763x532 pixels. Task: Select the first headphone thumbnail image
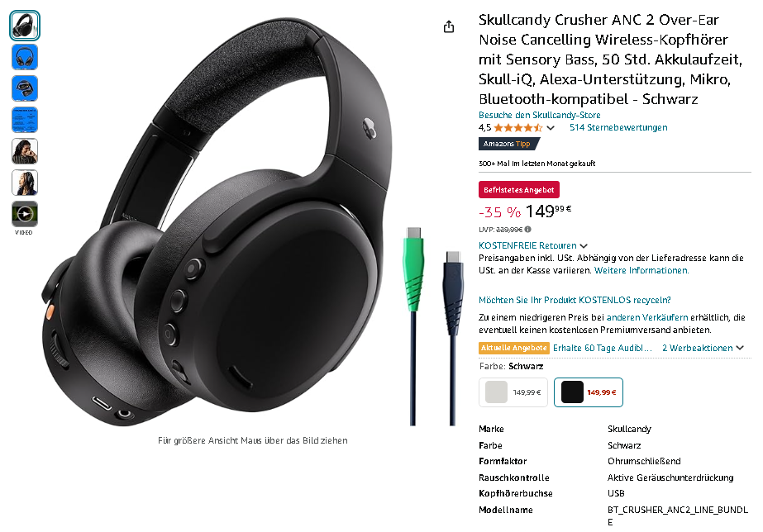tap(24, 26)
